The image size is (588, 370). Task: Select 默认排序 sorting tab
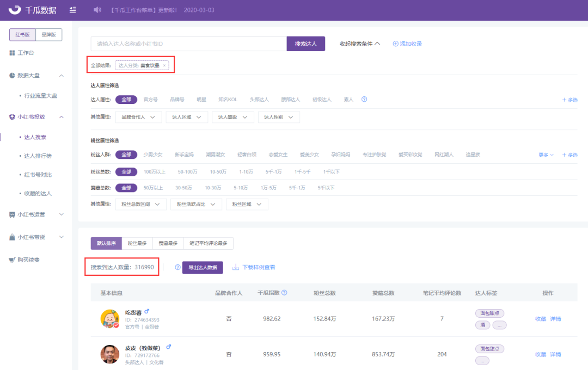coord(106,243)
